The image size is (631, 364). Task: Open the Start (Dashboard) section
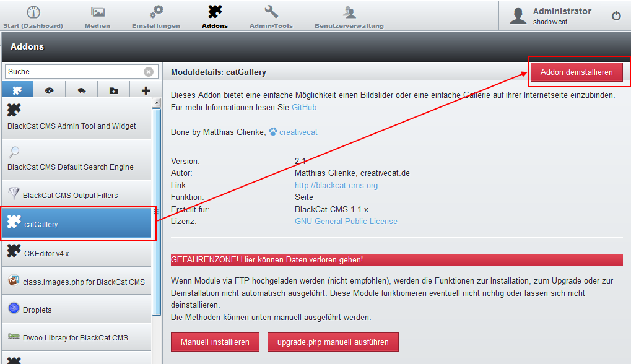coord(33,17)
